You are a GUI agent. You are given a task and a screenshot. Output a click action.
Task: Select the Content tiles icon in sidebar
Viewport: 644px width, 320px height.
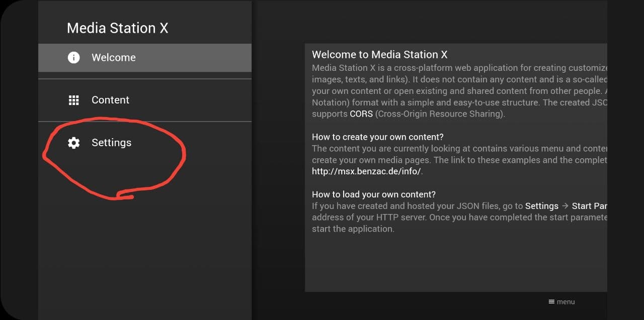tap(74, 100)
